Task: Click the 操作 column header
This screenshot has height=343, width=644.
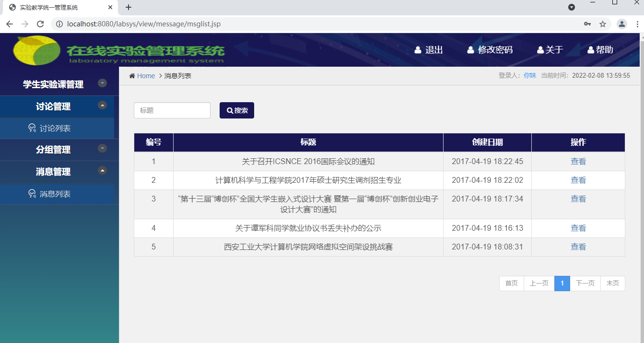Action: coord(578,142)
